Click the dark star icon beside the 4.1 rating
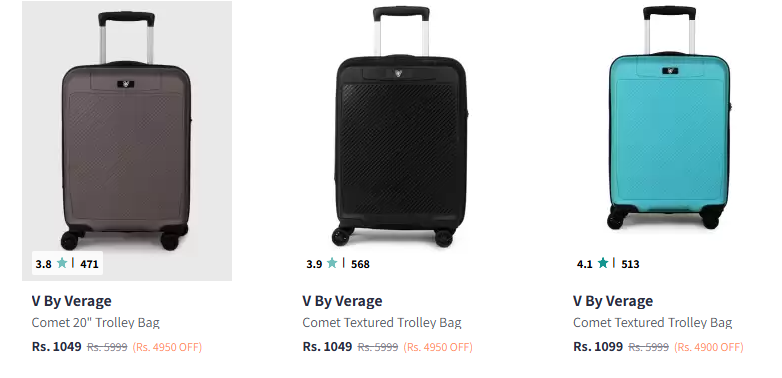This screenshot has height=378, width=782. pyautogui.click(x=603, y=263)
